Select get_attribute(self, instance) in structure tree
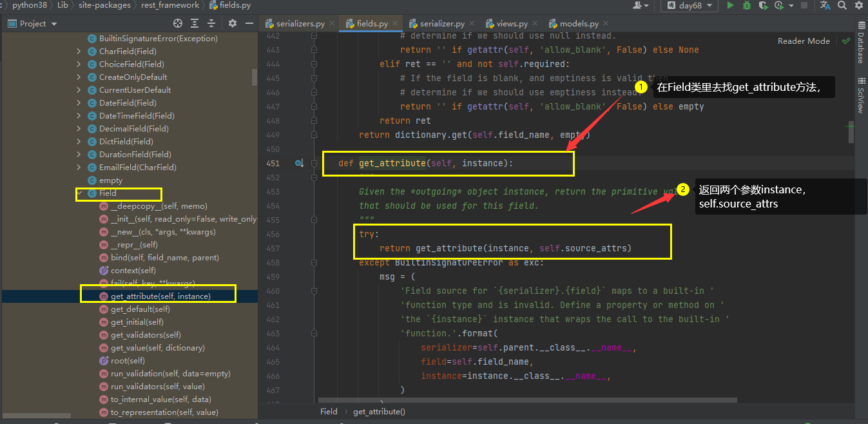This screenshot has width=868, height=424. (x=160, y=296)
